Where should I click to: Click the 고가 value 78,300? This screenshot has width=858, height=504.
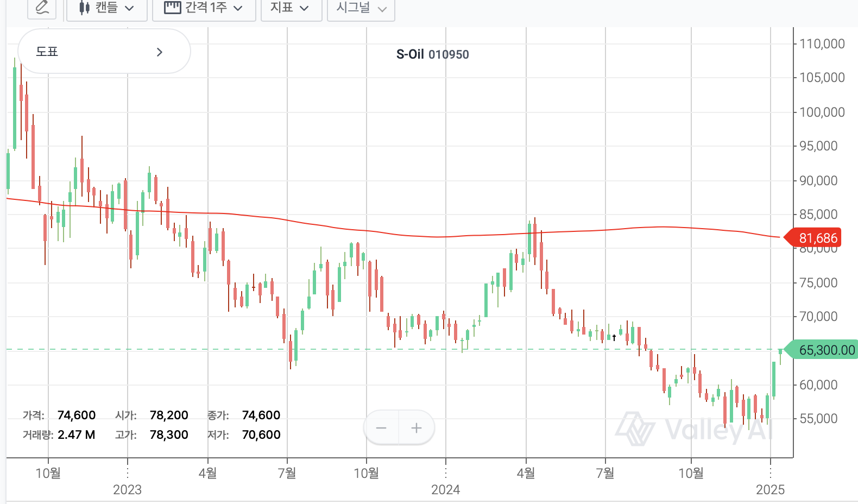point(169,435)
